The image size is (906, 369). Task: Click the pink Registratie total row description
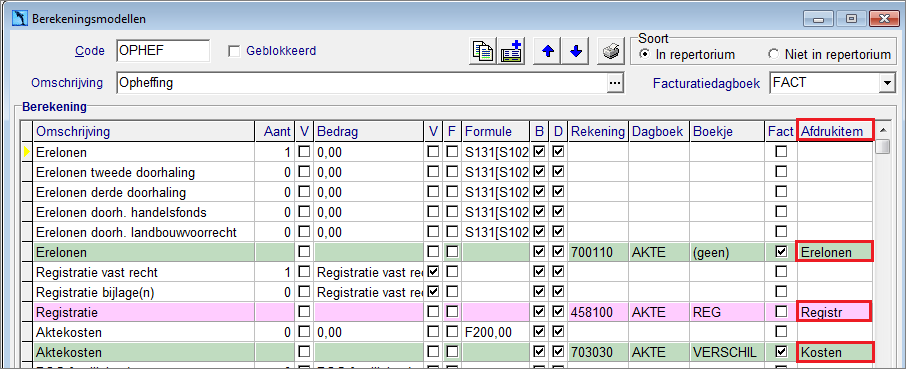tap(144, 312)
